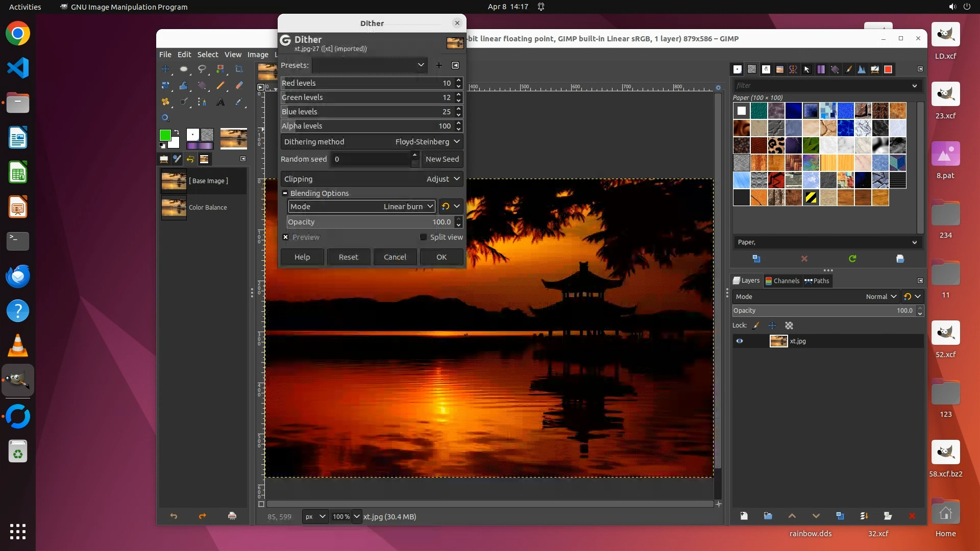Image resolution: width=980 pixels, height=551 pixels.
Task: Enable Split view checkbox
Action: [423, 237]
